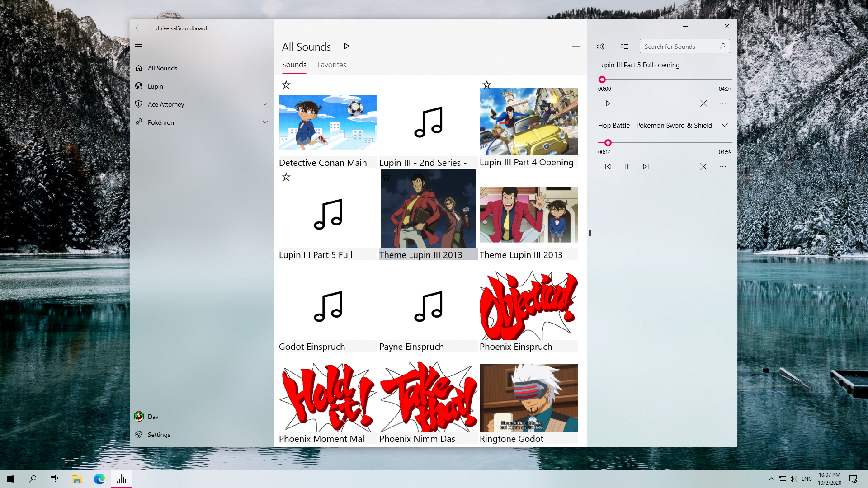Screen dimensions: 868x488
Task: Click inside the Search for Sounds field
Action: (x=678, y=46)
